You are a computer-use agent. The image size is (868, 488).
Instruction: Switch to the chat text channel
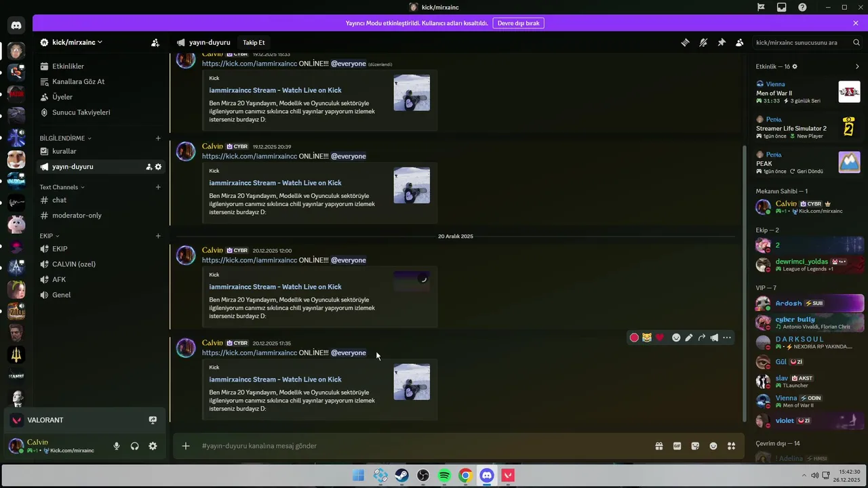(x=100, y=200)
